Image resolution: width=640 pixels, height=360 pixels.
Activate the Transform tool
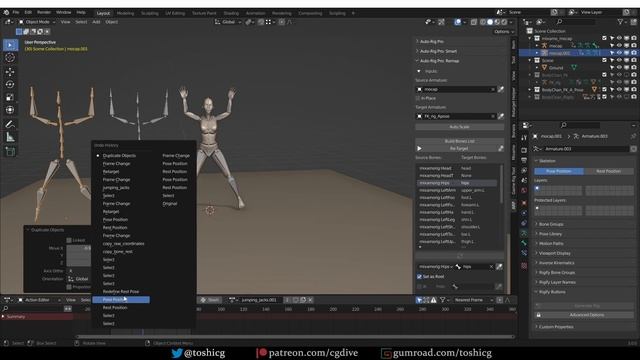10,110
